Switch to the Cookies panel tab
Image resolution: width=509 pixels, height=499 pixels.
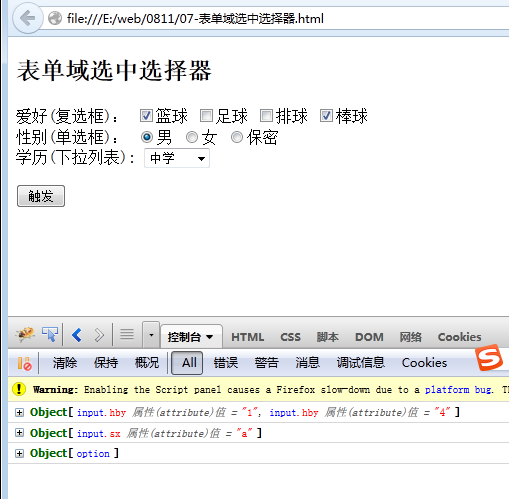tap(459, 337)
